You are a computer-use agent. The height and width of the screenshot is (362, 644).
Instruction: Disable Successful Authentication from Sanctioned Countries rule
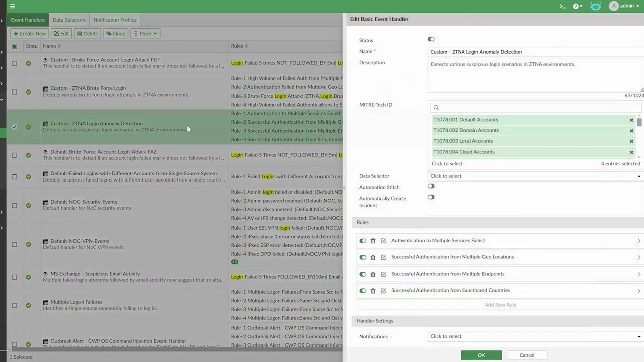tap(363, 291)
